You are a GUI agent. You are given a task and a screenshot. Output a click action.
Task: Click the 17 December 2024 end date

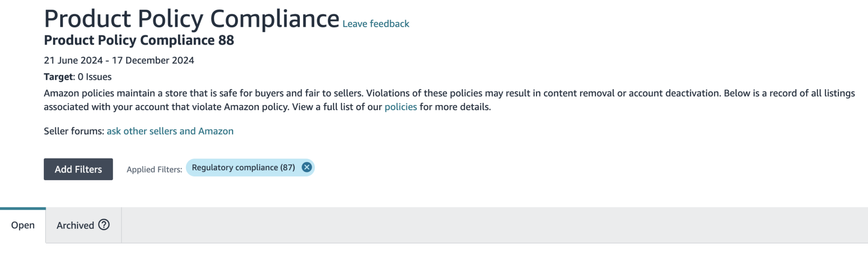click(x=153, y=61)
